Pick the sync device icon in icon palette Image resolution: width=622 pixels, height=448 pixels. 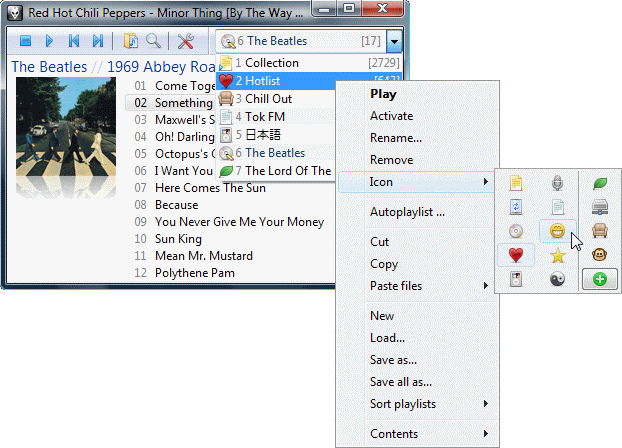[x=516, y=207]
